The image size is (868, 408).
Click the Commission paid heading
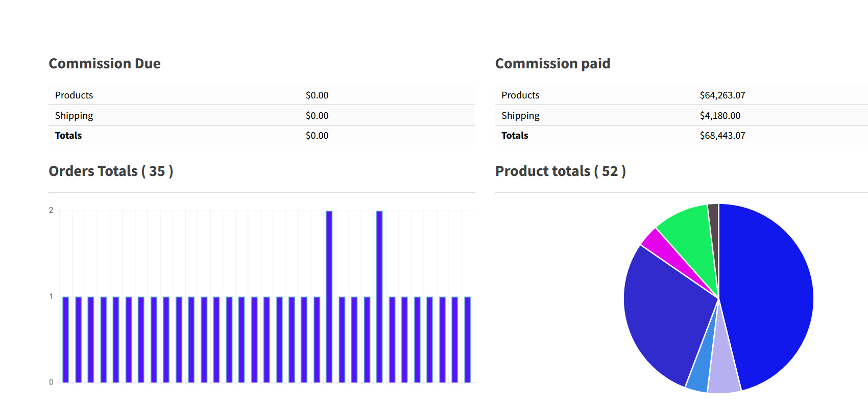pyautogui.click(x=552, y=64)
